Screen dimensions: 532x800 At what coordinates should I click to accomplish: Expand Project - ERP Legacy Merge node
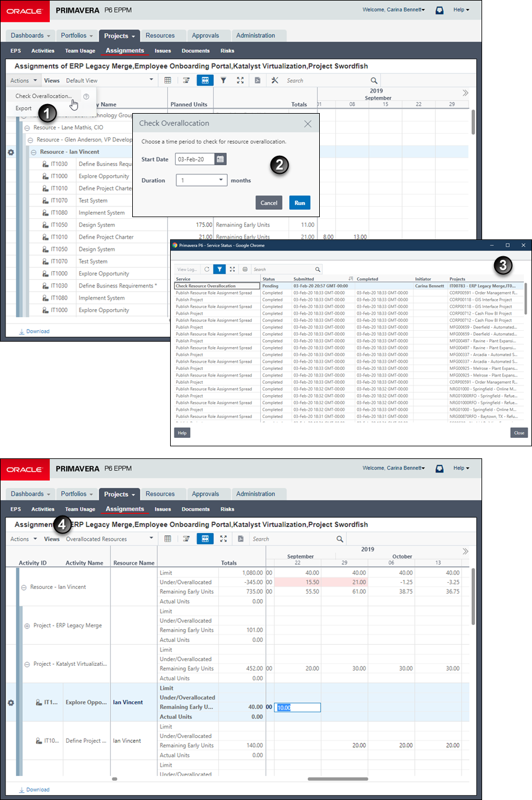click(27, 626)
